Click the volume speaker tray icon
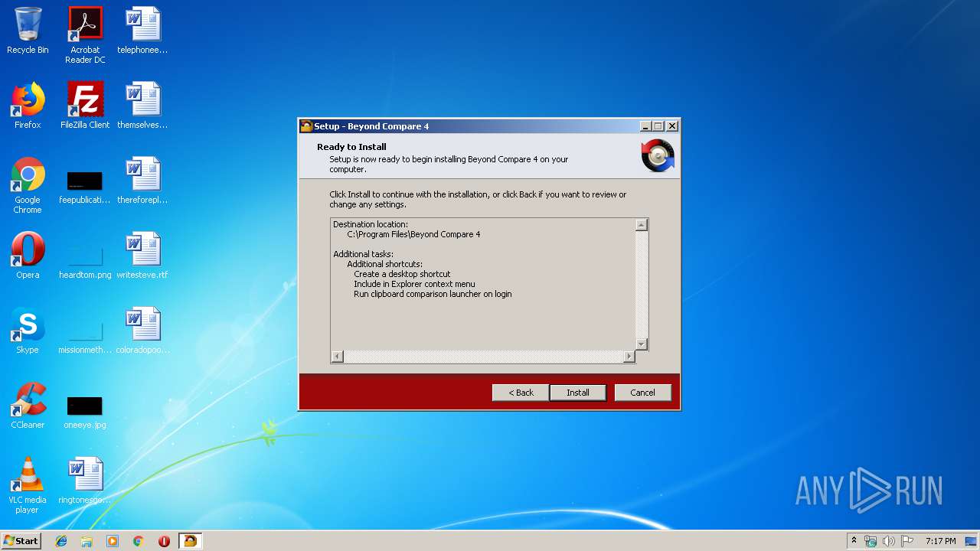Viewport: 980px width, 551px height. [889, 541]
